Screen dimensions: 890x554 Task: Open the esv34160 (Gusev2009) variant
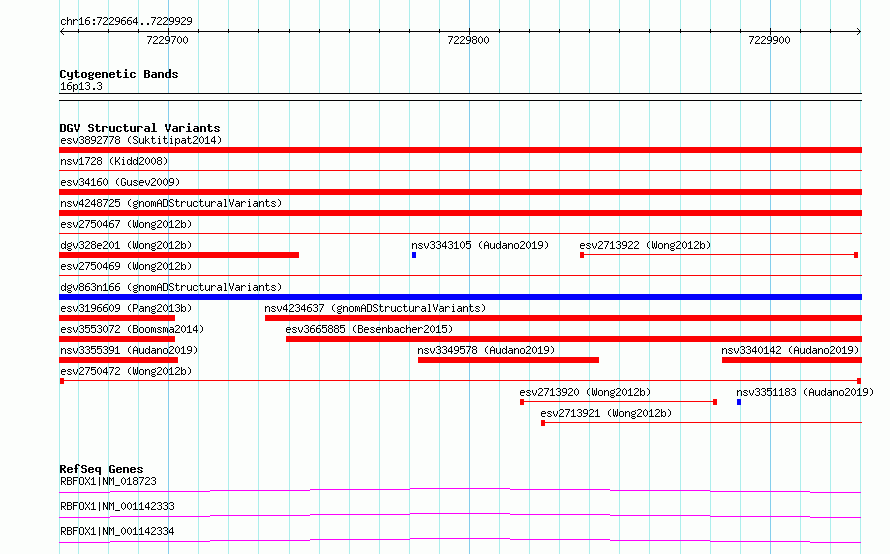click(120, 182)
